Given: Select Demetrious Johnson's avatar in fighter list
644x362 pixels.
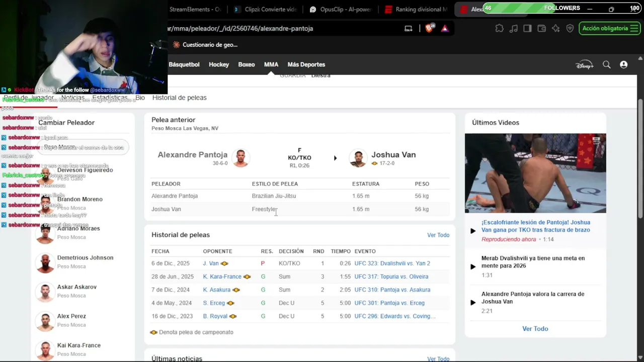Looking at the screenshot, I should click(45, 262).
